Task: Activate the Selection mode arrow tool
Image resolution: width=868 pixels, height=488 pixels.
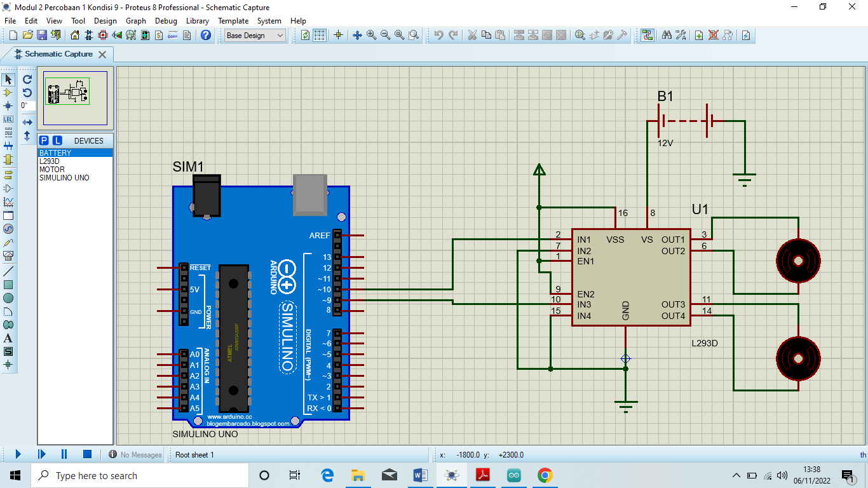Action: click(x=8, y=79)
